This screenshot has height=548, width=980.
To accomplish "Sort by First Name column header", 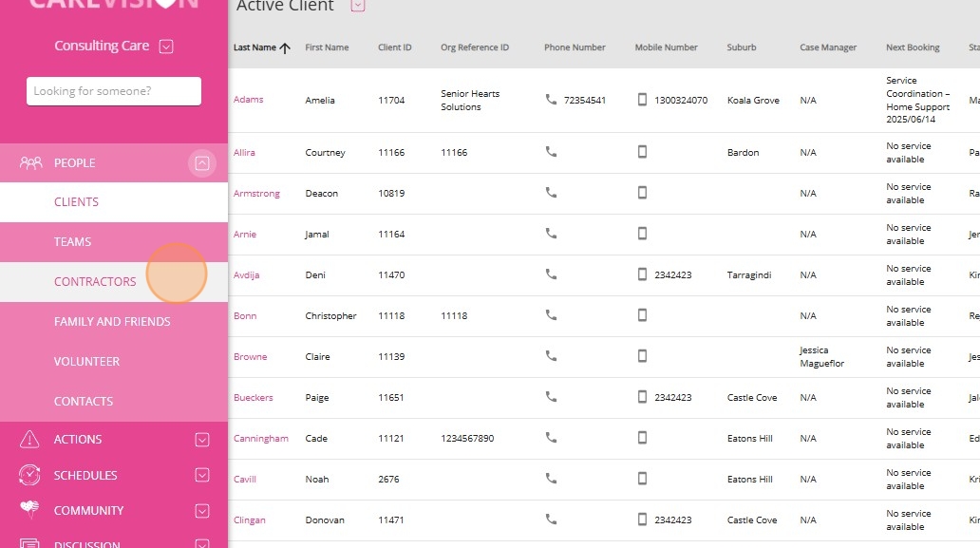I will [x=327, y=47].
